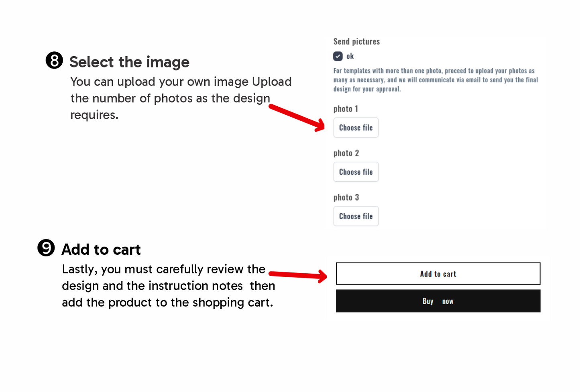The height and width of the screenshot is (392, 580).
Task: Click the step 9 number badge
Action: (x=46, y=248)
